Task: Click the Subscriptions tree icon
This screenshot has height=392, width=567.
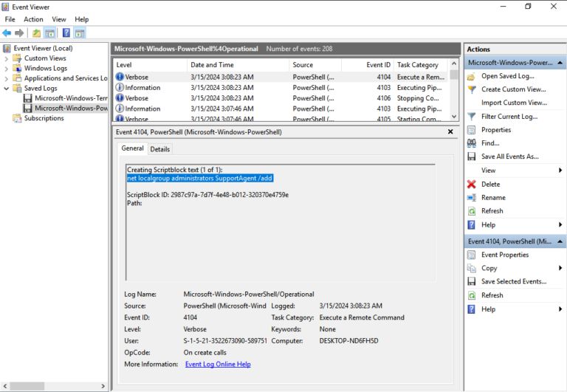Action: pyautogui.click(x=17, y=118)
